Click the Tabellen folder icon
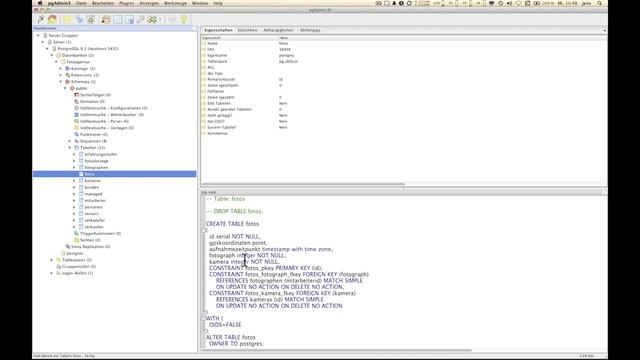This screenshot has width=640, height=360. (76, 147)
